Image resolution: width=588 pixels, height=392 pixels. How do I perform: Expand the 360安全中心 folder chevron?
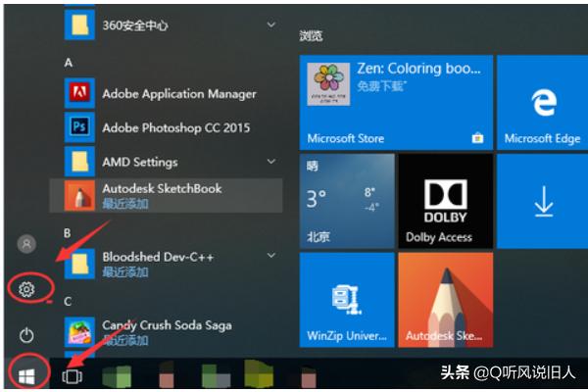271,24
